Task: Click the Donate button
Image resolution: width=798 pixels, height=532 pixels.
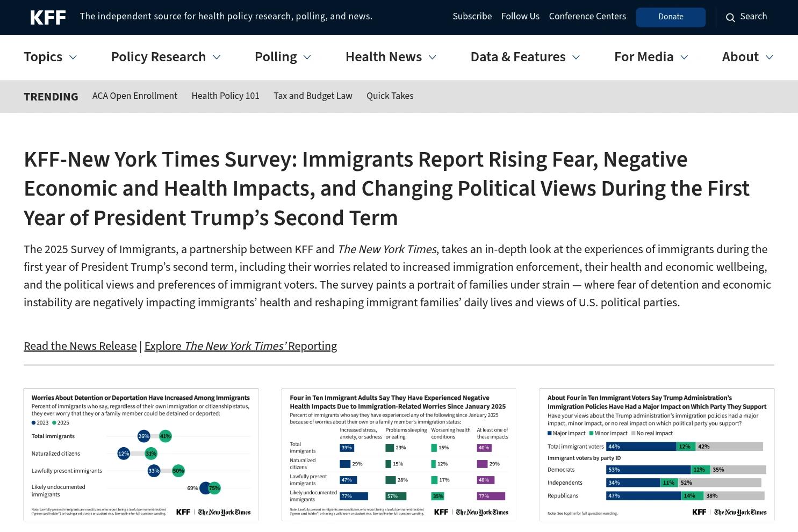Action: tap(671, 17)
